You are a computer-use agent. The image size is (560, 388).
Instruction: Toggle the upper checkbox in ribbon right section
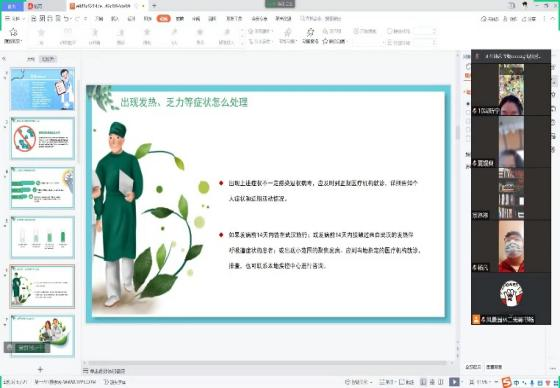coord(390,31)
